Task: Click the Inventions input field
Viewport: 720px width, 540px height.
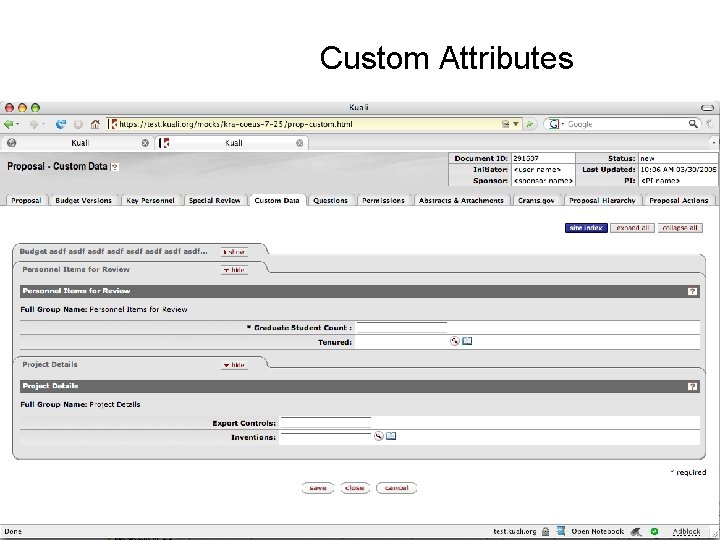Action: coord(326,437)
